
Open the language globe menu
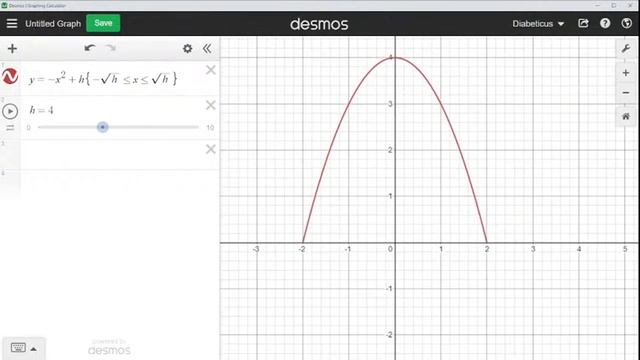click(627, 23)
